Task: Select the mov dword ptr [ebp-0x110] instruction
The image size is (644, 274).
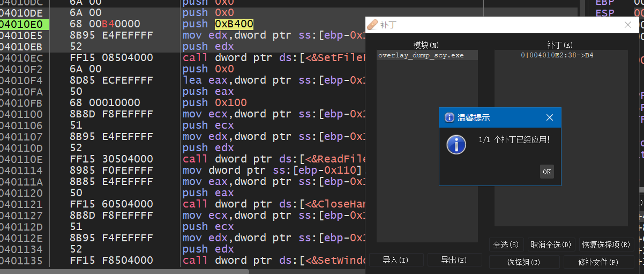Action: coord(274,170)
